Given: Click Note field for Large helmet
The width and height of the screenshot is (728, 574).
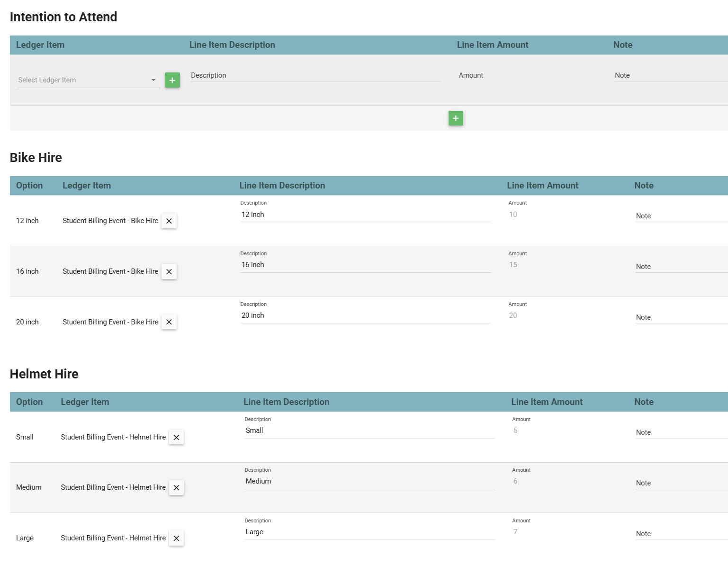Looking at the screenshot, I should click(681, 534).
